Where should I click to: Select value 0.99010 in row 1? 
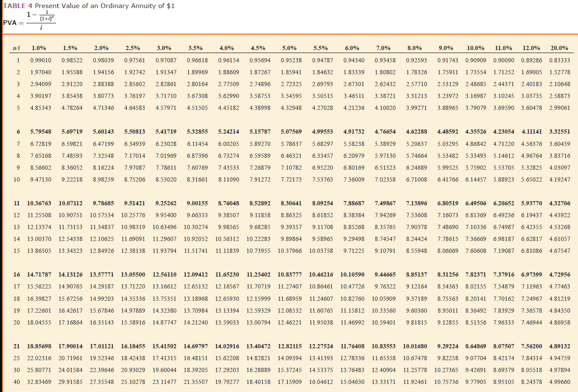click(41, 60)
